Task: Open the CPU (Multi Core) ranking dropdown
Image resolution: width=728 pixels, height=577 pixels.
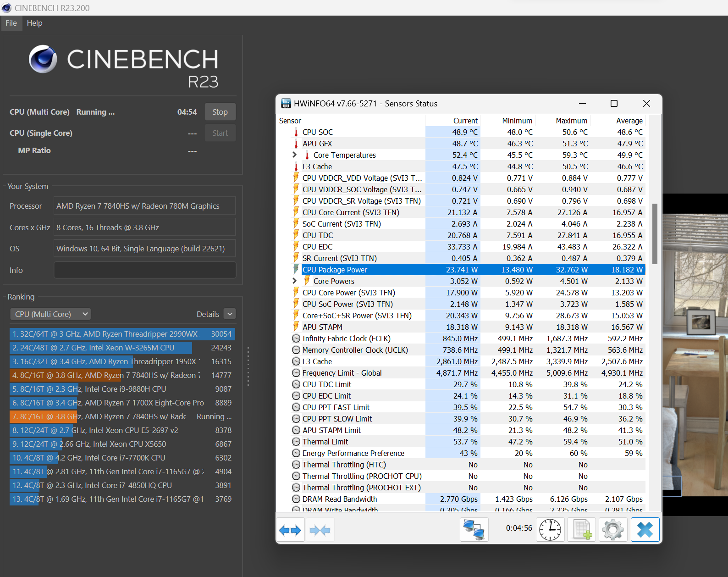Action: click(x=50, y=314)
